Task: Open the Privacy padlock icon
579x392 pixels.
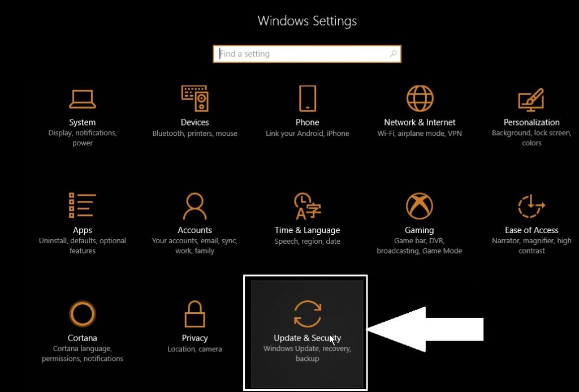Action: point(195,314)
